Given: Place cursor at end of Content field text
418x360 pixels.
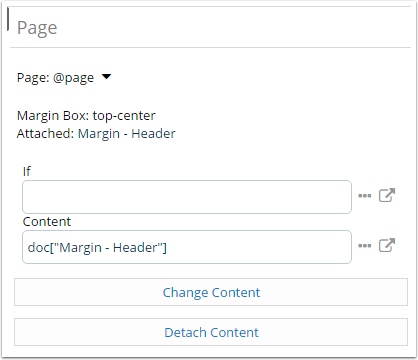Looking at the screenshot, I should [x=168, y=247].
